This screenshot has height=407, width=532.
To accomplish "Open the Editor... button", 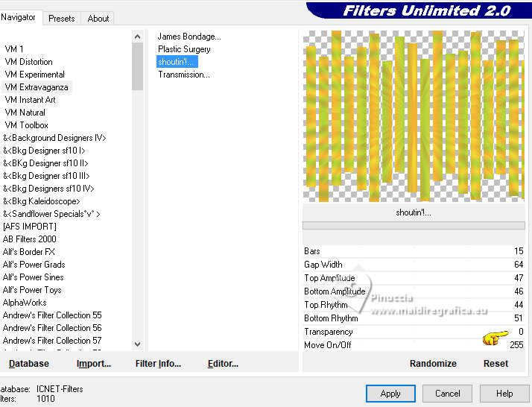I will pyautogui.click(x=223, y=364).
